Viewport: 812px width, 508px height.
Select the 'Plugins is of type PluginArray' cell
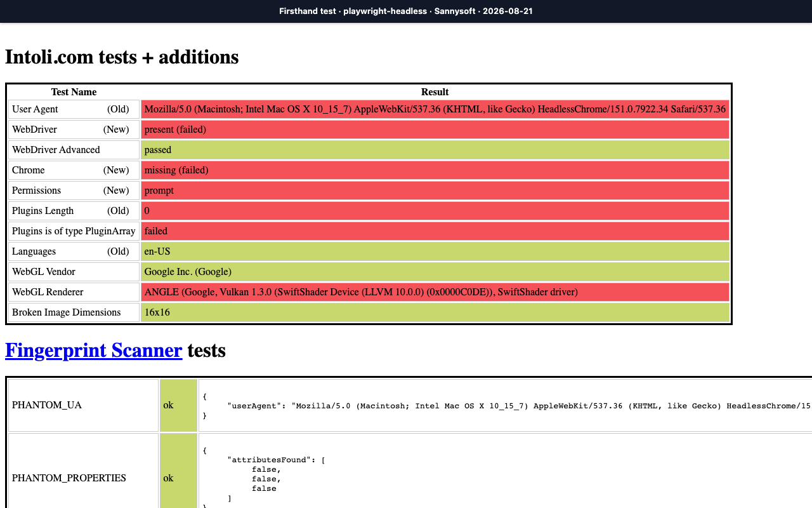pyautogui.click(x=74, y=231)
